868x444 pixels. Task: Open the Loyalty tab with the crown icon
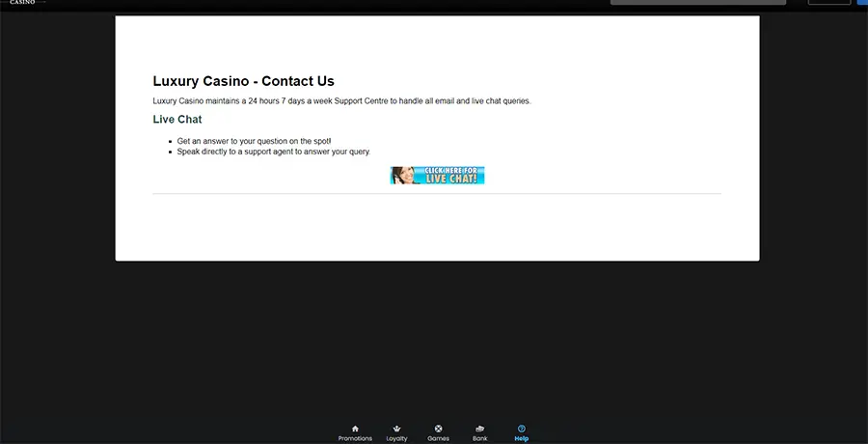point(397,433)
